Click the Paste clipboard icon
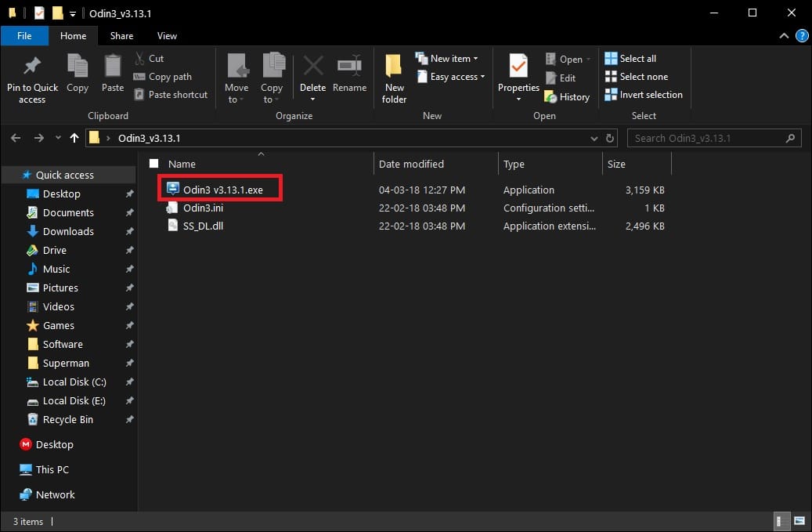Image resolution: width=812 pixels, height=532 pixels. click(113, 67)
